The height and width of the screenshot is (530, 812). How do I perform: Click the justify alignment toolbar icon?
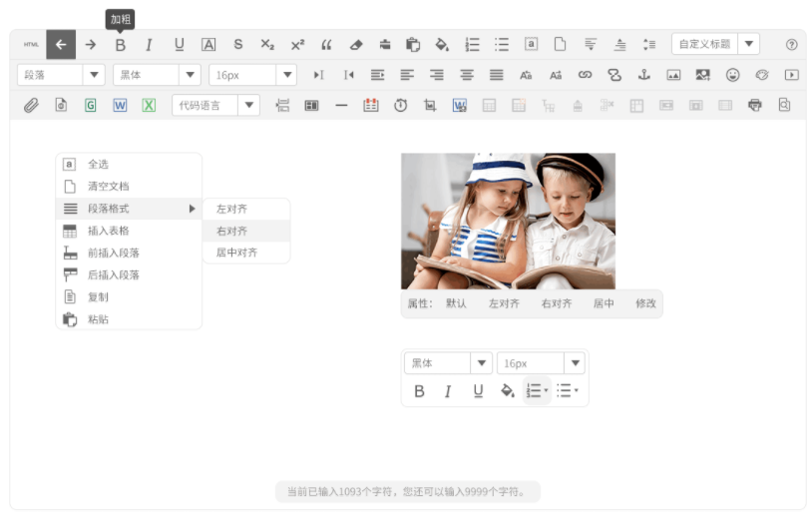[497, 75]
